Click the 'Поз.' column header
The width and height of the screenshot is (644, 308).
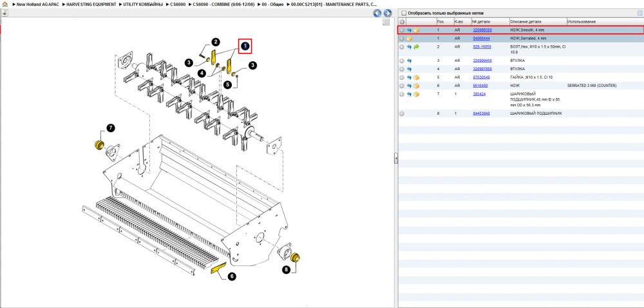coord(445,22)
